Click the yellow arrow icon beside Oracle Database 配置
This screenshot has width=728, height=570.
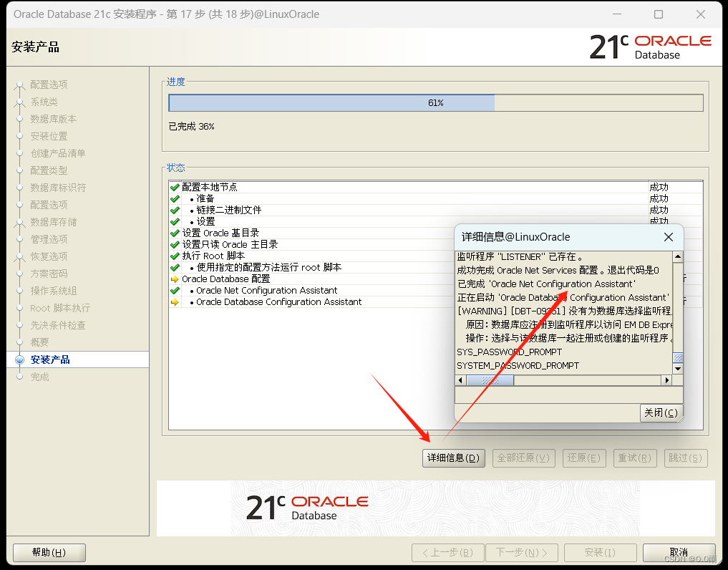174,279
